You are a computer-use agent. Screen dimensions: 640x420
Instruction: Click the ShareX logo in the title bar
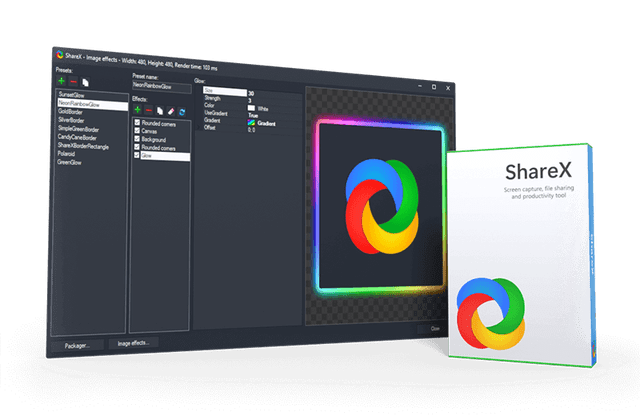pos(60,54)
